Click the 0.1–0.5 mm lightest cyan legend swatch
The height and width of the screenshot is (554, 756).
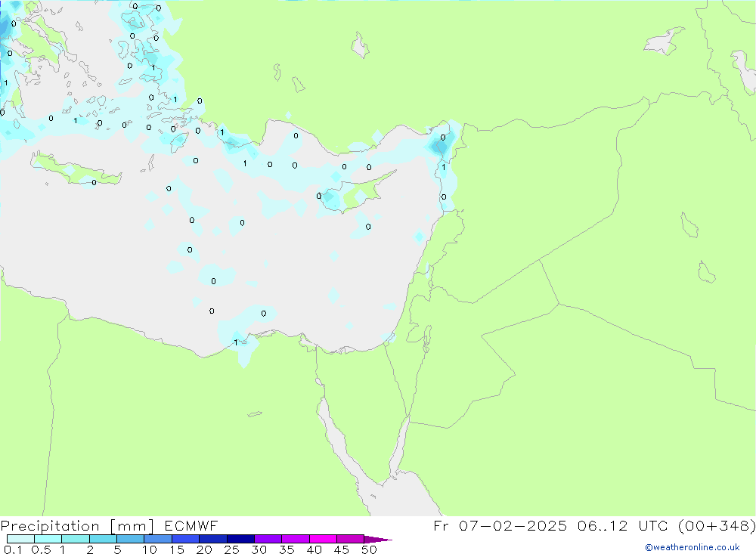(20, 539)
